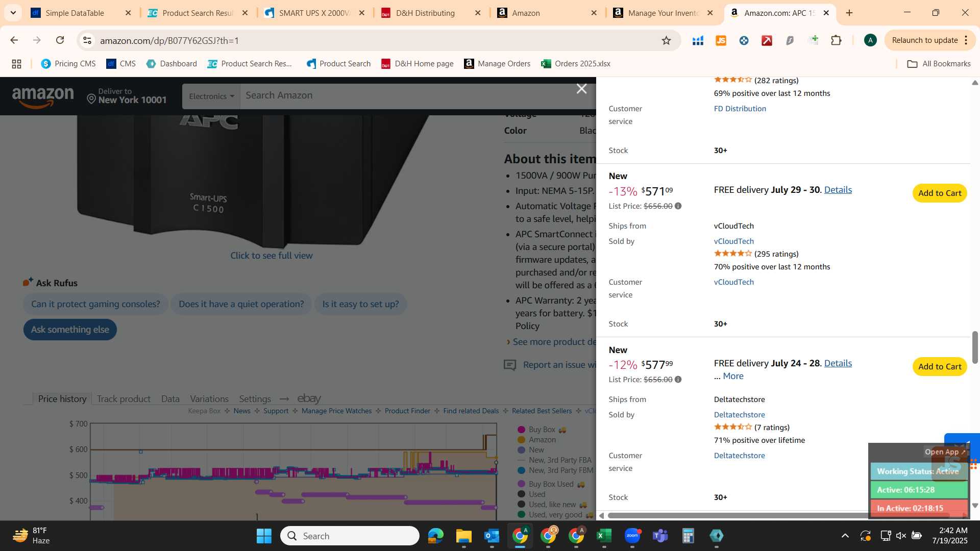Expand See more product details
Image resolution: width=980 pixels, height=551 pixels.
[554, 342]
